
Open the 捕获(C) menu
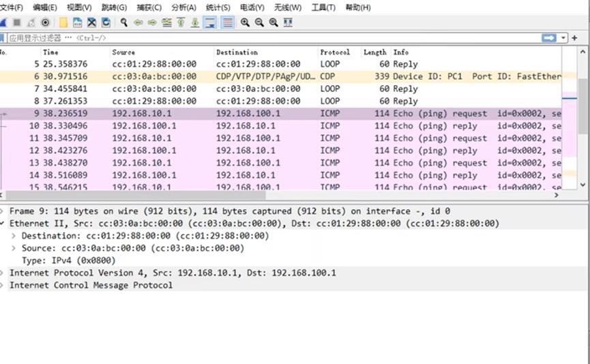point(149,7)
